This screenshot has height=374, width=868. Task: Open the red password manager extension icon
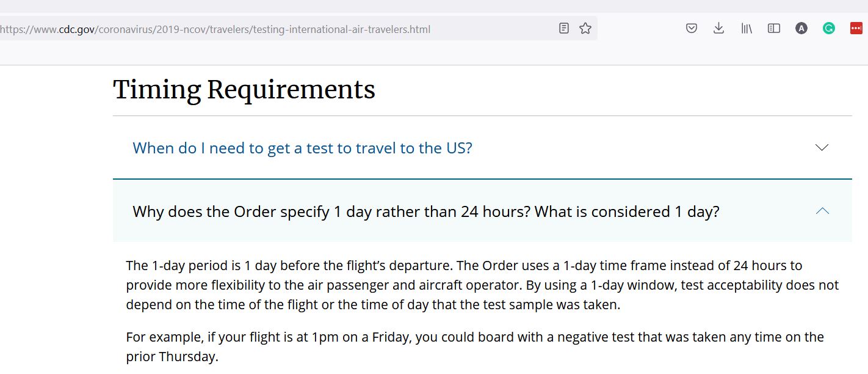click(x=856, y=28)
